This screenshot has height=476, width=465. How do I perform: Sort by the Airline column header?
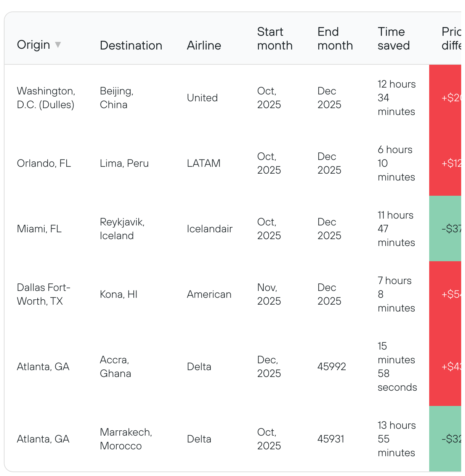(x=204, y=45)
